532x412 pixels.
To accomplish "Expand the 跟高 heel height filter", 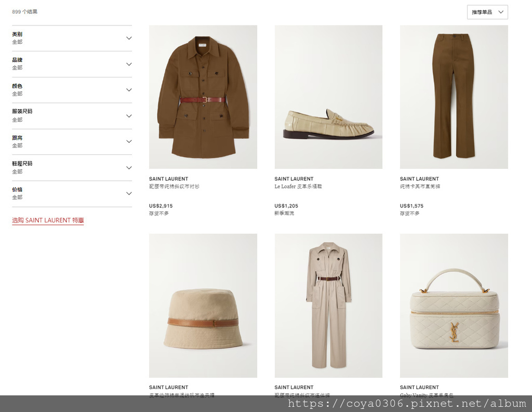I will tap(72, 142).
